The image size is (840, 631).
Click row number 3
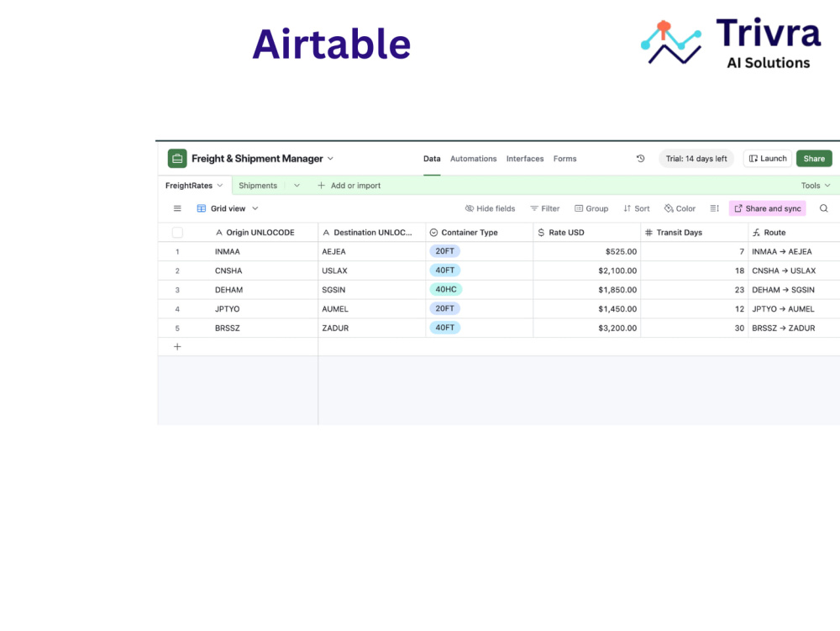177,290
